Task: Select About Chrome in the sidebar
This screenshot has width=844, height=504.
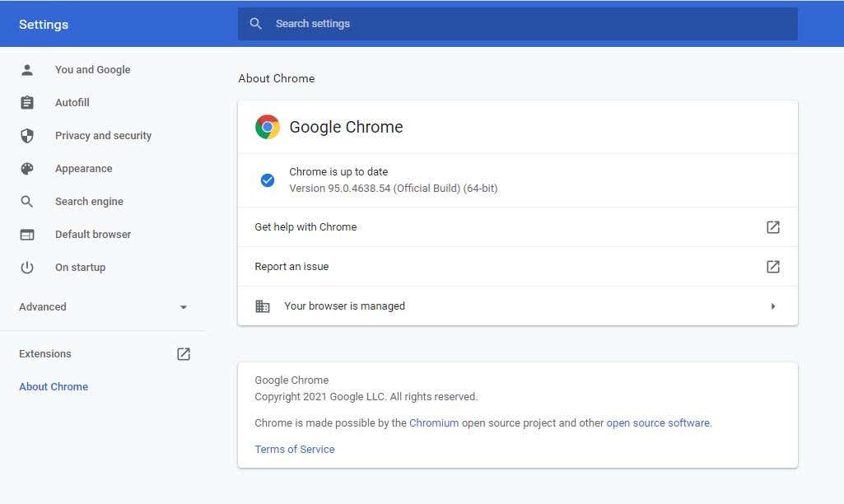Action: click(x=54, y=386)
